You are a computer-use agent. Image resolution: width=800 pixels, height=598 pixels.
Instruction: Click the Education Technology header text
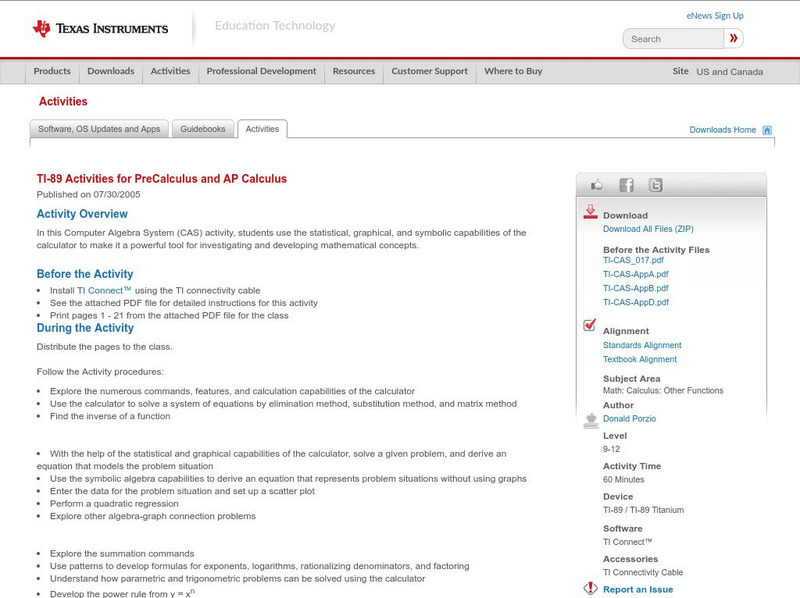(x=274, y=26)
